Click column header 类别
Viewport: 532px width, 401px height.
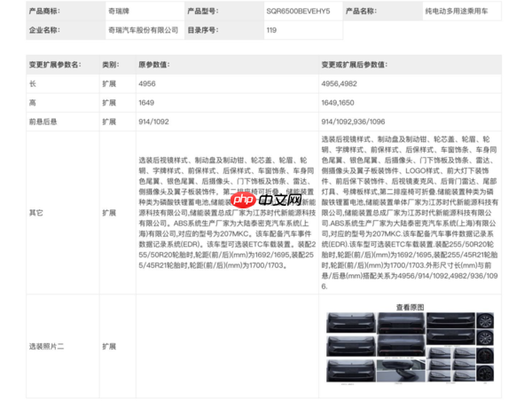click(x=111, y=65)
